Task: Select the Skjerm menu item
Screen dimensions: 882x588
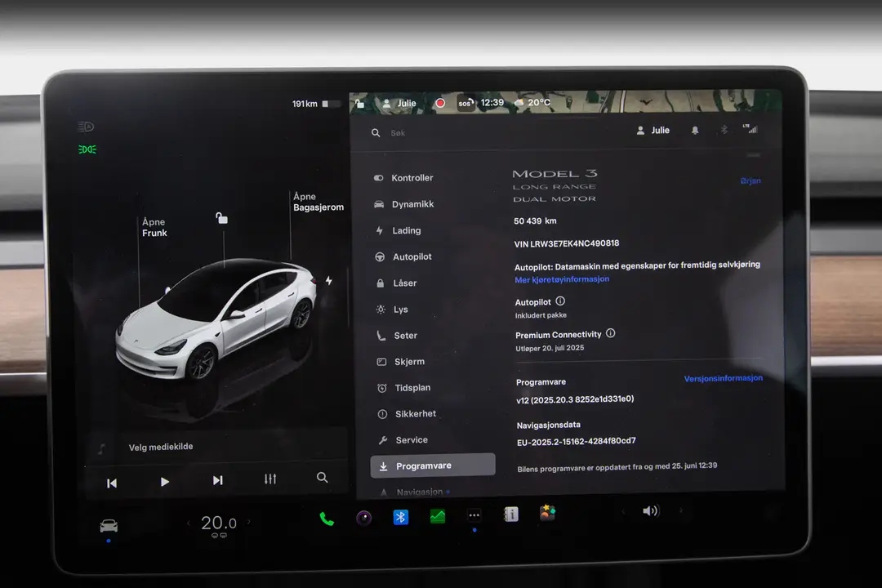Action: pyautogui.click(x=401, y=362)
